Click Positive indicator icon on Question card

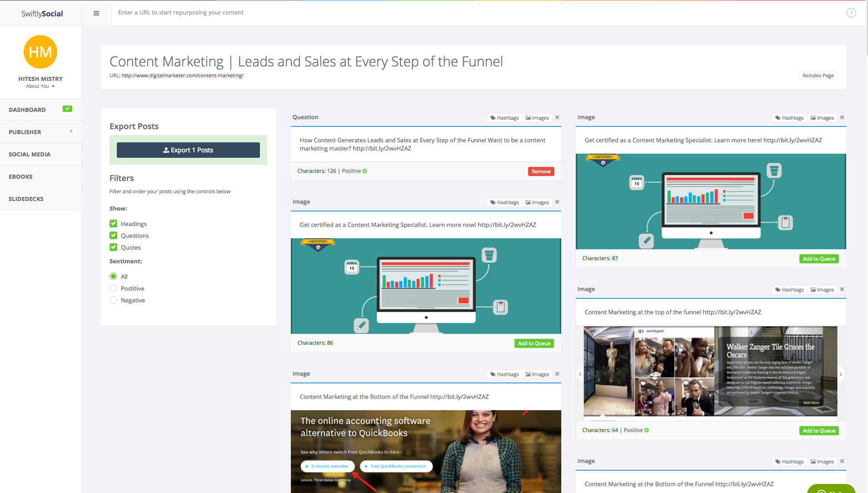pos(364,171)
